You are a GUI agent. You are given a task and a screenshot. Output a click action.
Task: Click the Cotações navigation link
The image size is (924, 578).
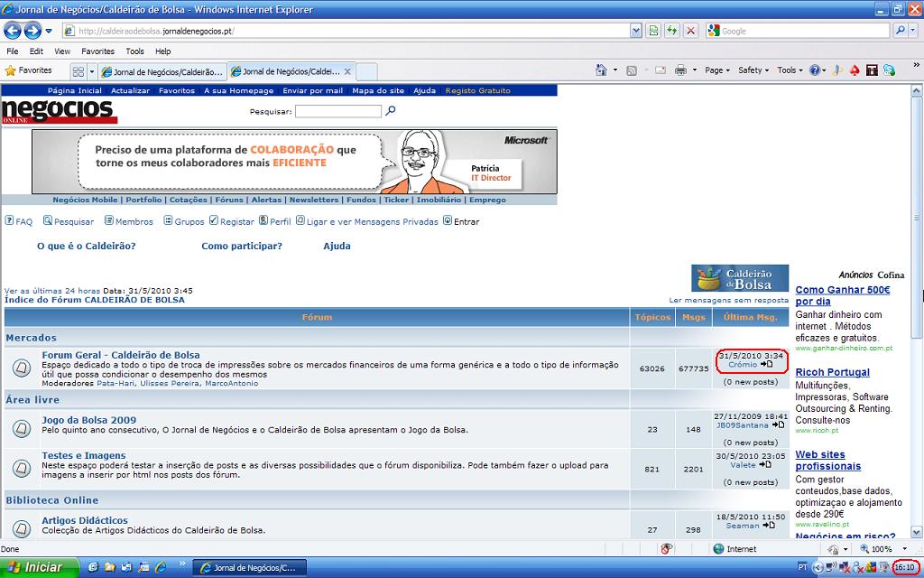pyautogui.click(x=189, y=200)
